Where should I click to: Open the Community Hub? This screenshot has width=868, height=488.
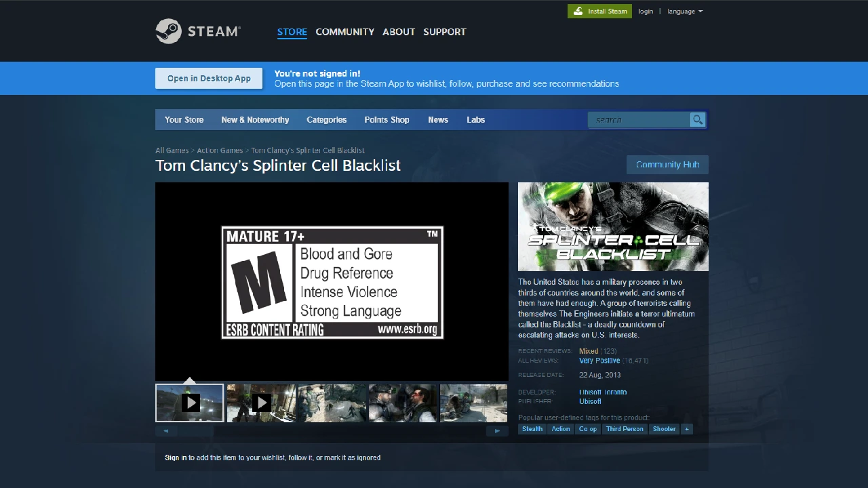pos(667,165)
